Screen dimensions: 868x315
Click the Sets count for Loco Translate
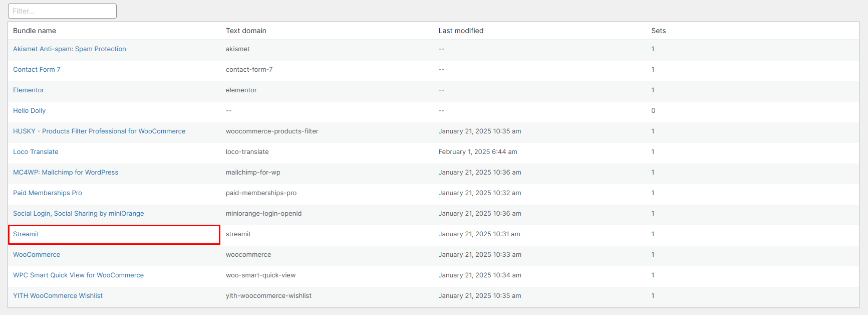tap(653, 151)
